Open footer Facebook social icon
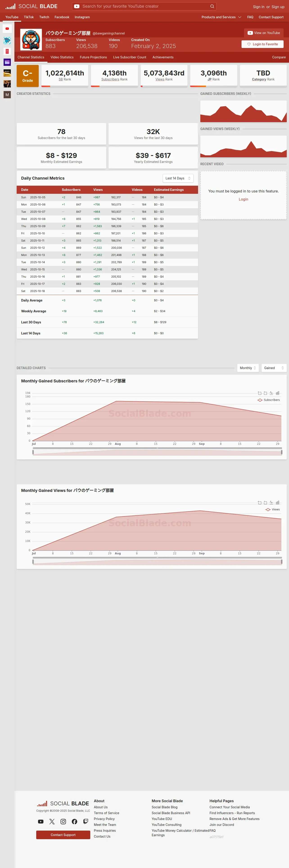 pos(74,822)
